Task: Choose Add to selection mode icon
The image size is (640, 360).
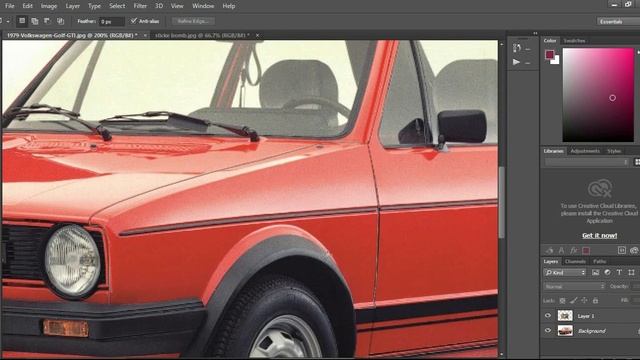Action: tap(35, 21)
